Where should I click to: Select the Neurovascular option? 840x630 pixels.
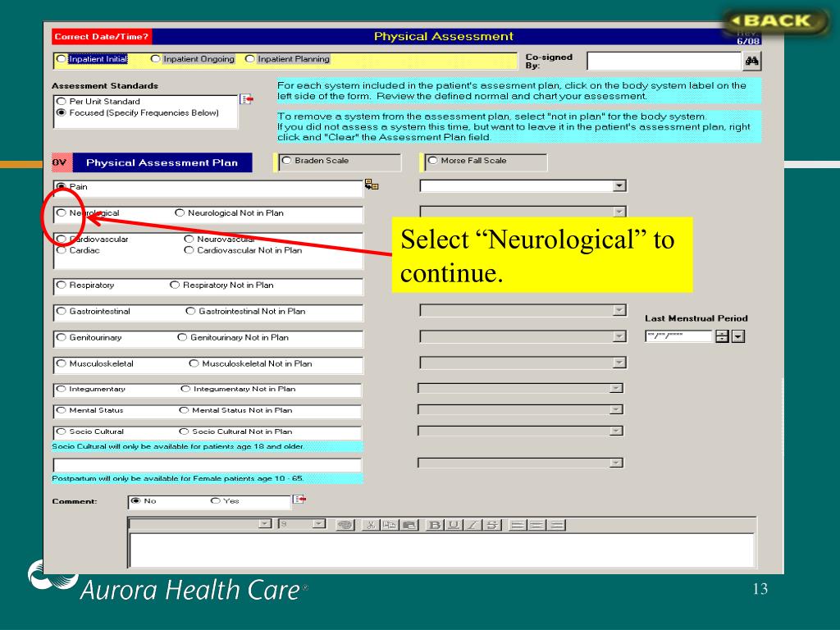(x=189, y=239)
